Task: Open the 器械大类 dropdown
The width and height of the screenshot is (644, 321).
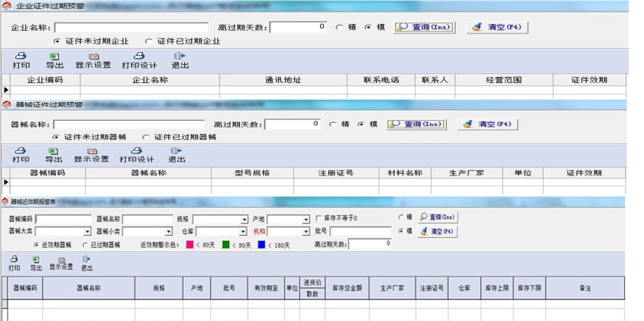Action: (87, 231)
